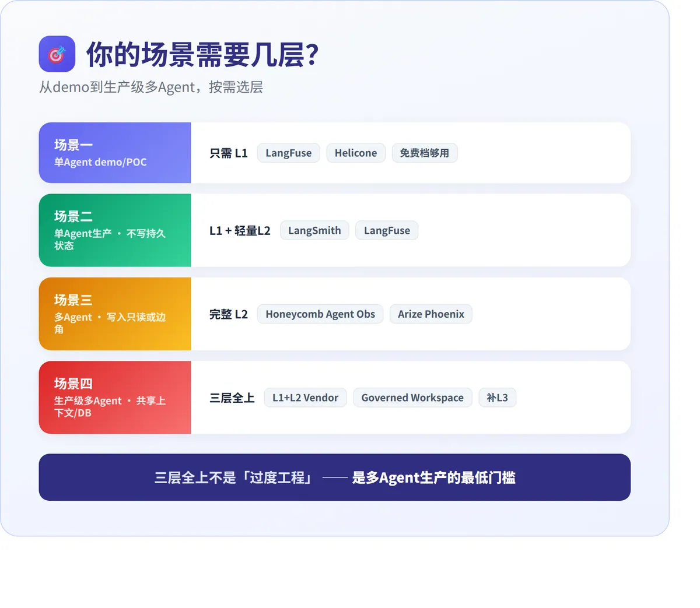Viewport: 700px width, 608px height.
Task: Select the 场景二 green card
Action: point(115,230)
